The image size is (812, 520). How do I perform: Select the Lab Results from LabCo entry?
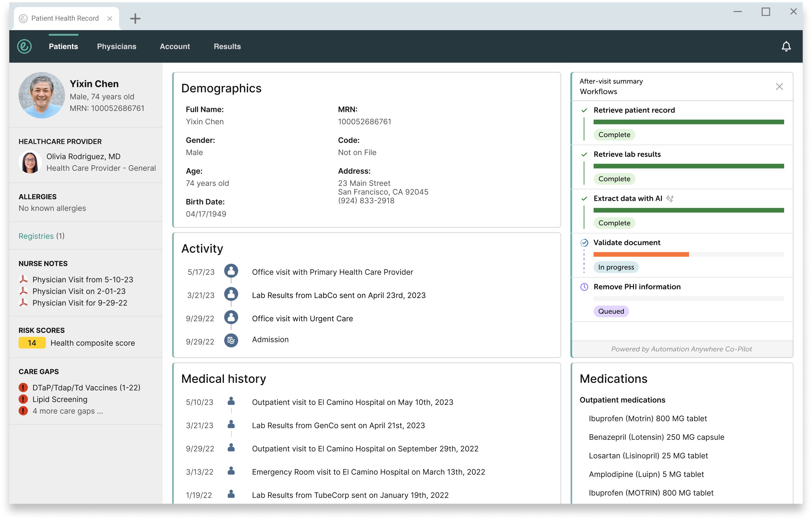(339, 295)
